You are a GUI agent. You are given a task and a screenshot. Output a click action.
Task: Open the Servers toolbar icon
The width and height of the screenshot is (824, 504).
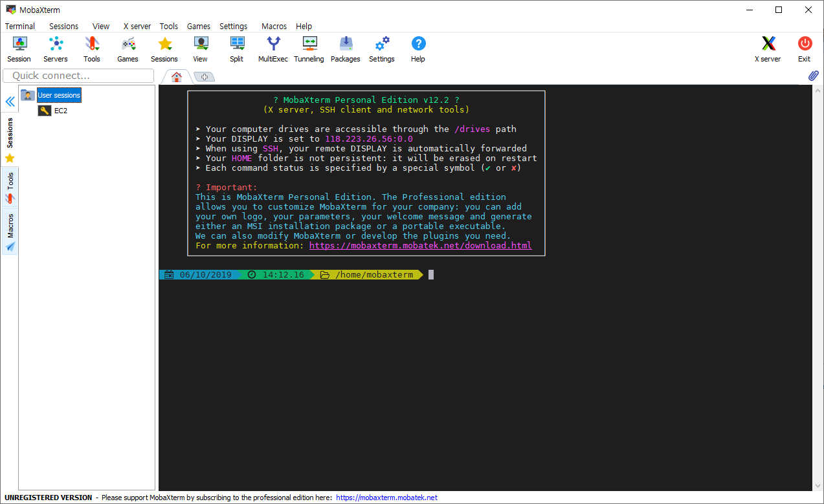56,49
